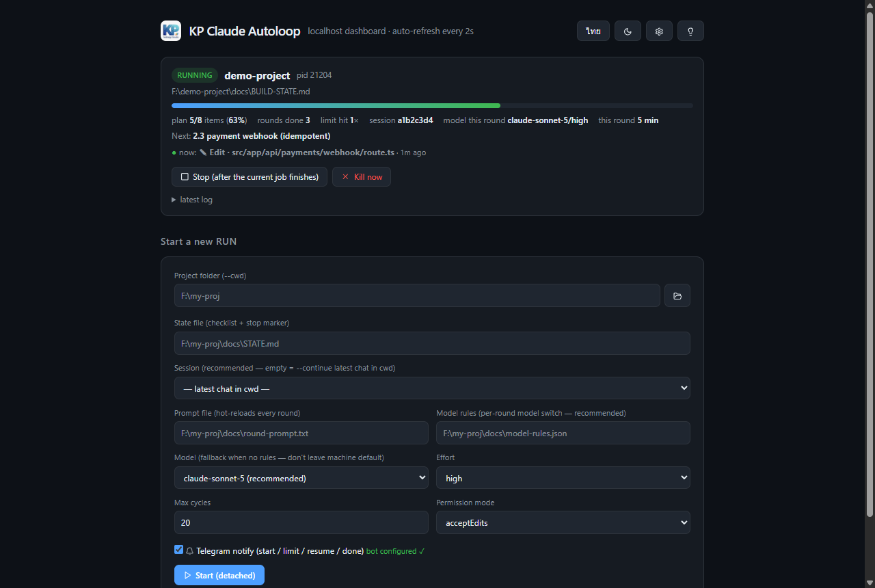Click the demo-project run title
Viewport: 875px width, 588px height.
pyautogui.click(x=257, y=76)
